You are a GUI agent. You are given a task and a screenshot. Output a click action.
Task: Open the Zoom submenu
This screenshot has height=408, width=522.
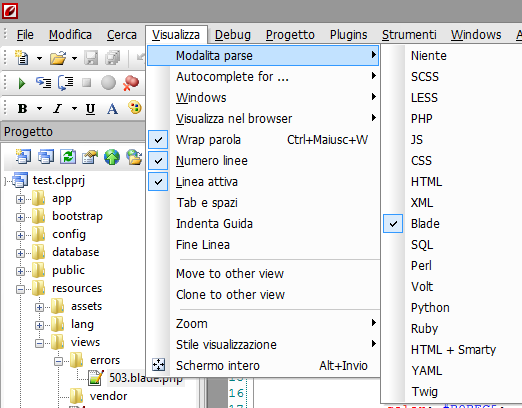pyautogui.click(x=263, y=324)
